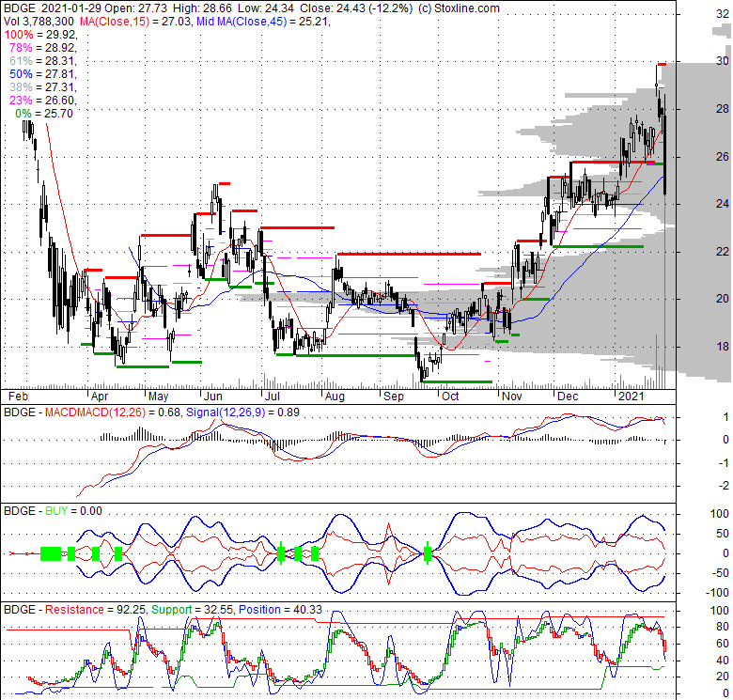Click the 38% = 27.31 Fibonacci level
The height and width of the screenshot is (700, 733).
point(42,87)
